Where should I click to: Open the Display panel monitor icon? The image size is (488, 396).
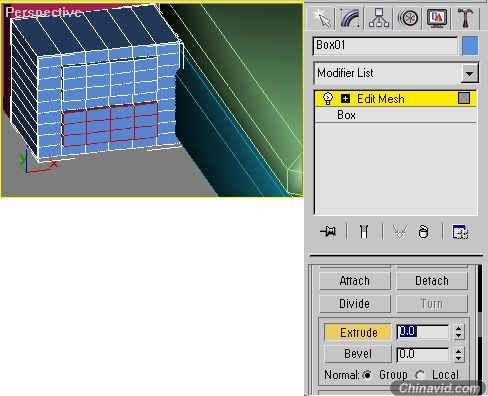tap(436, 18)
